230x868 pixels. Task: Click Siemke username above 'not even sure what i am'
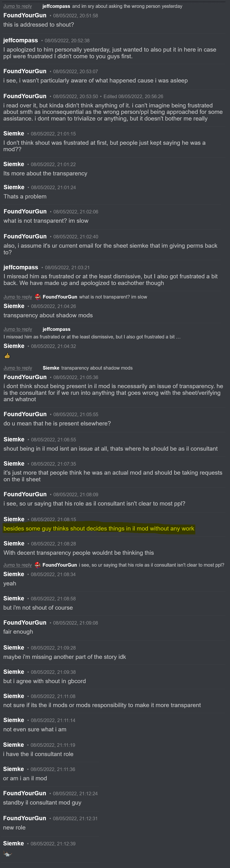pyautogui.click(x=14, y=720)
